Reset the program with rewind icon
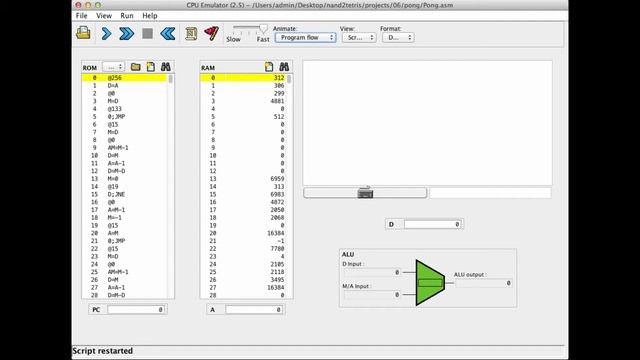Image resolution: width=640 pixels, height=360 pixels. [168, 33]
